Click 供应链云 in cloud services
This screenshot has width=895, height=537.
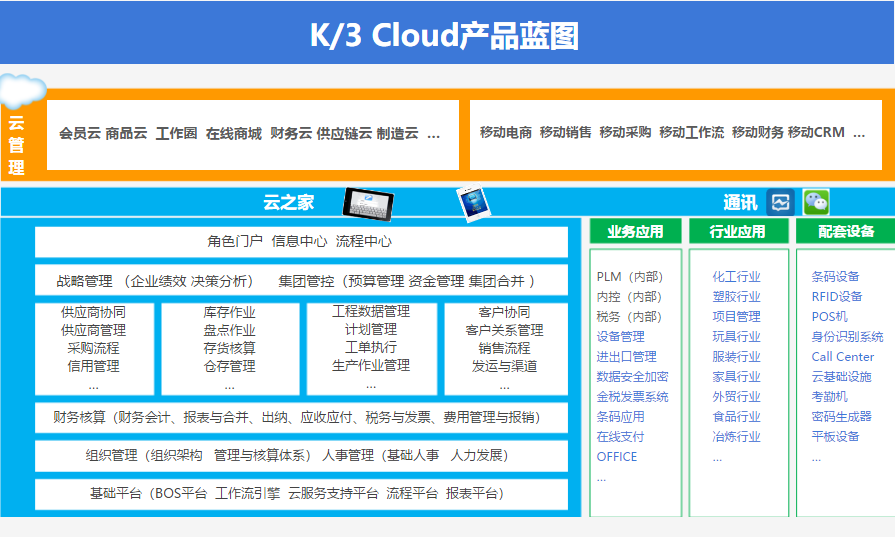click(x=344, y=134)
